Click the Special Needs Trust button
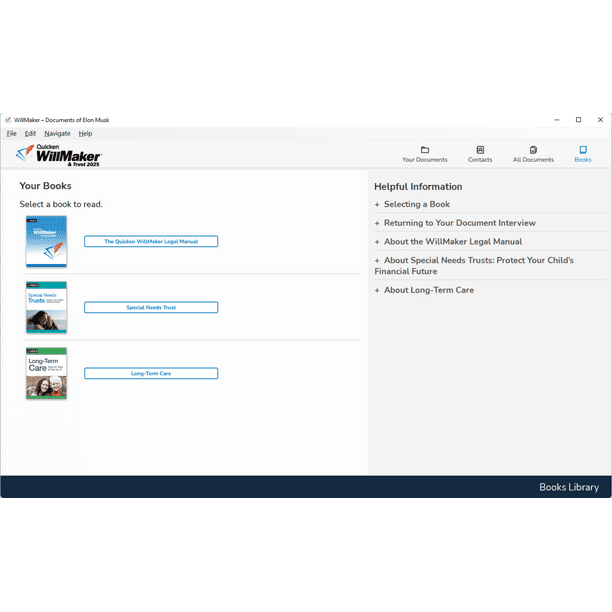The width and height of the screenshot is (612, 612). click(151, 307)
